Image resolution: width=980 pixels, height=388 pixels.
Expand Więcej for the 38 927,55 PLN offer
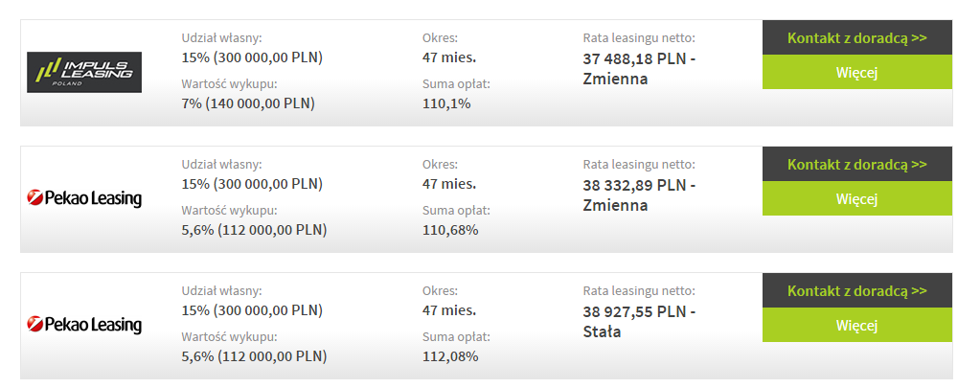[856, 325]
